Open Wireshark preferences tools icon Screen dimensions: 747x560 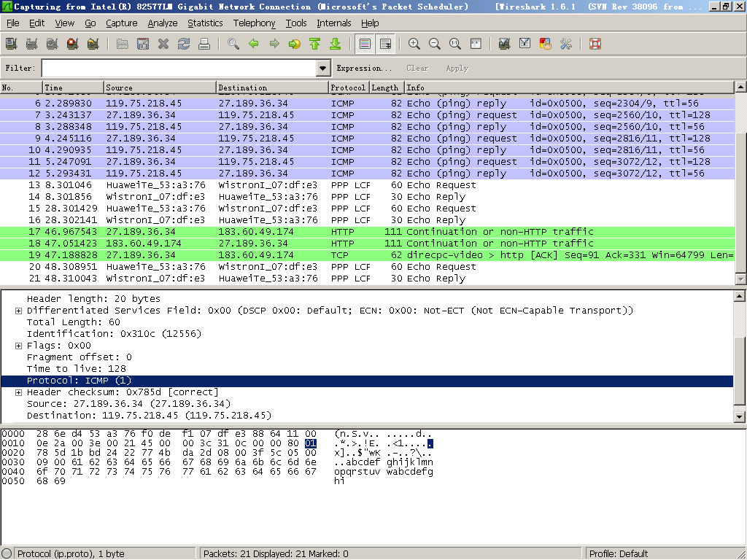[565, 44]
